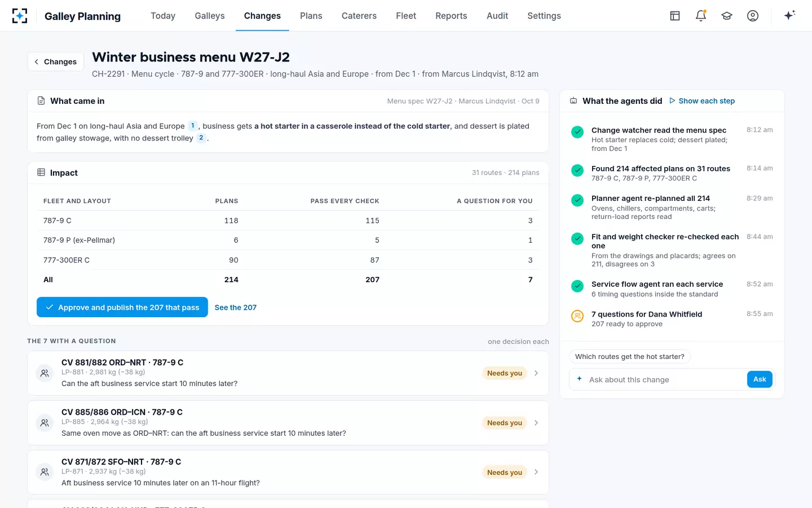Image resolution: width=812 pixels, height=508 pixels.
Task: Click the Fleet and layout column header
Action: 77,201
